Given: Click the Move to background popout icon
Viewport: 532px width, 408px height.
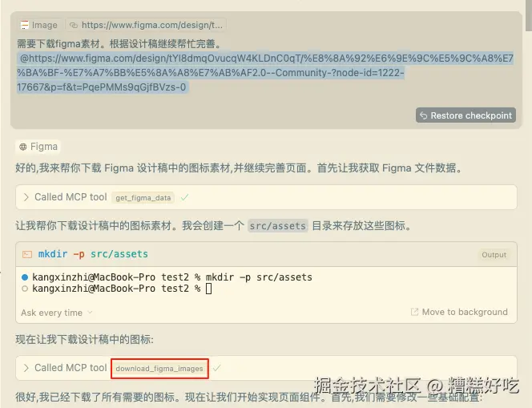Looking at the screenshot, I should (x=414, y=312).
